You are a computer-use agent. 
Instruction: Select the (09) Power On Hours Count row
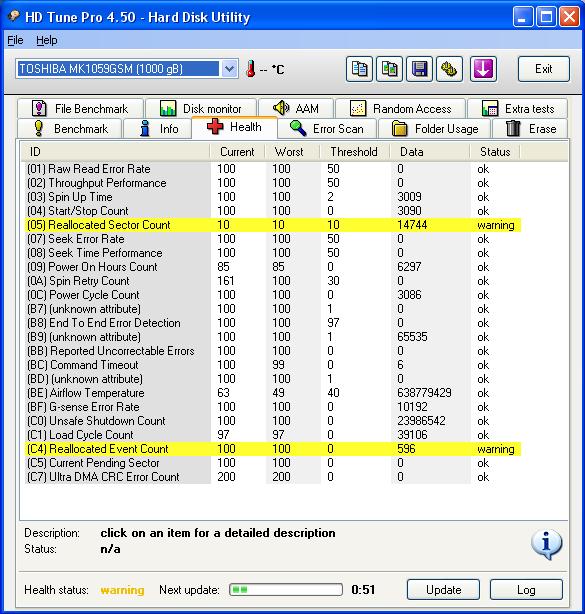pyautogui.click(x=273, y=267)
